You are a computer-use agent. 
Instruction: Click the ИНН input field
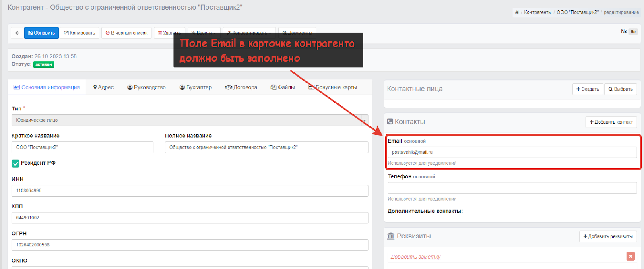coord(190,191)
